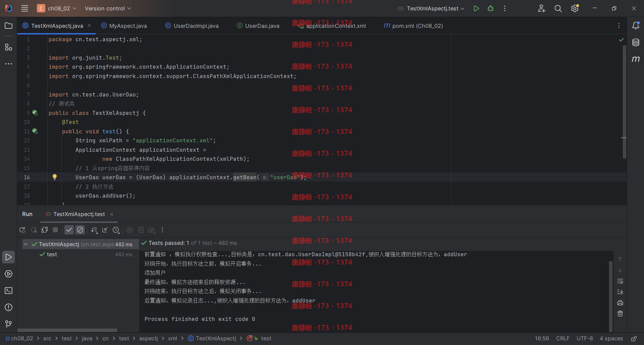Switch to applicationContext.xml tab
The image size is (644, 345).
[332, 26]
